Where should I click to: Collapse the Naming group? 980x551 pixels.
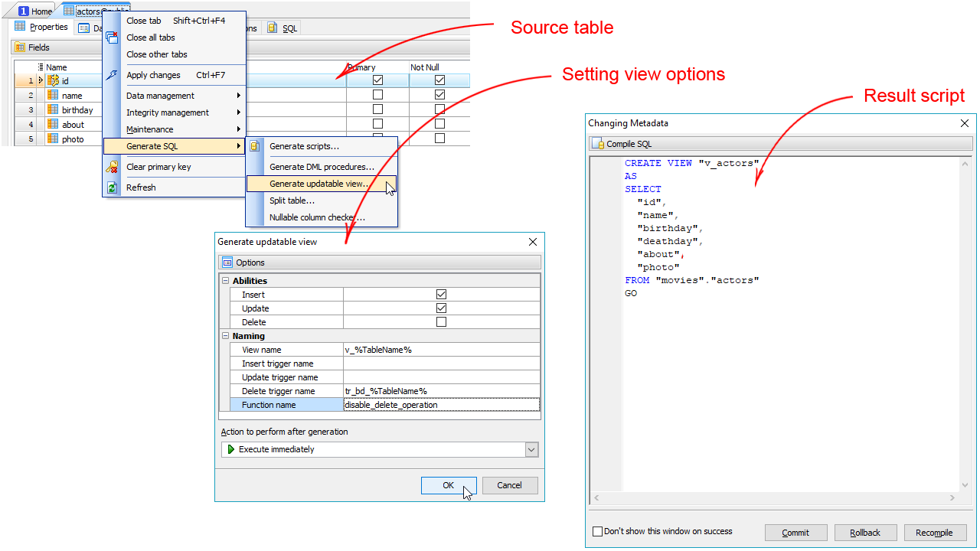coord(226,336)
